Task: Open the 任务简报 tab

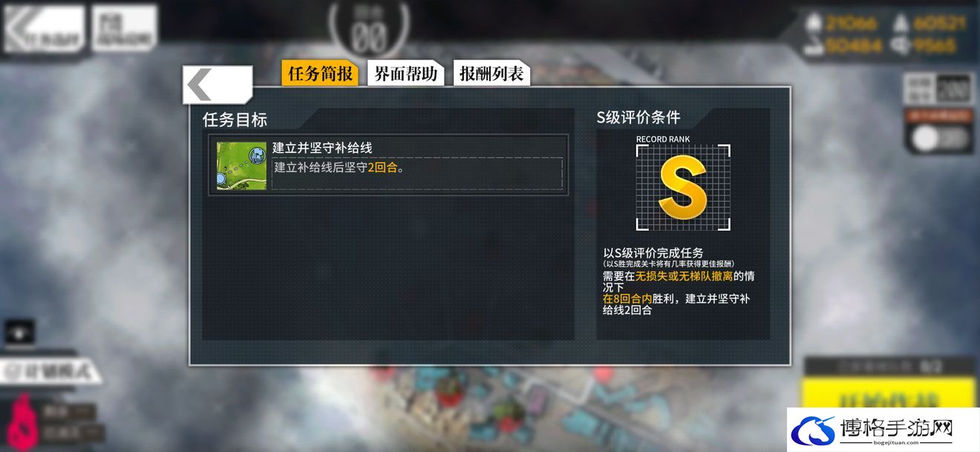Action: pos(320,73)
